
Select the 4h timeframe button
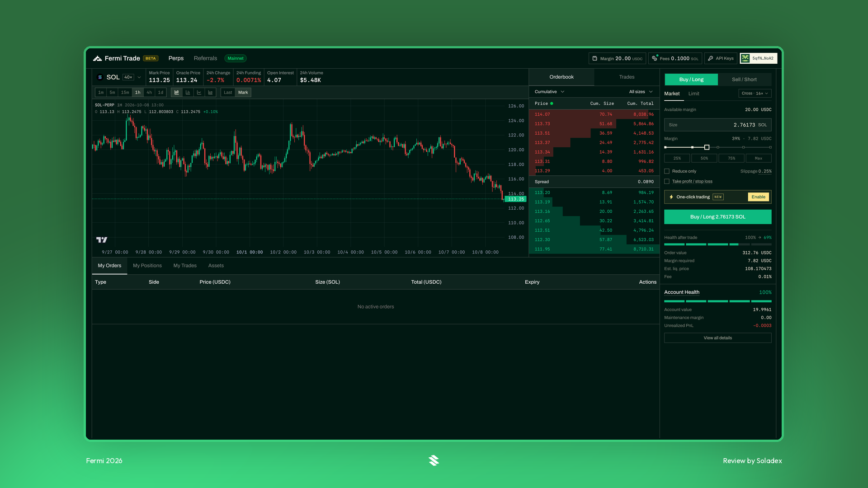click(149, 92)
